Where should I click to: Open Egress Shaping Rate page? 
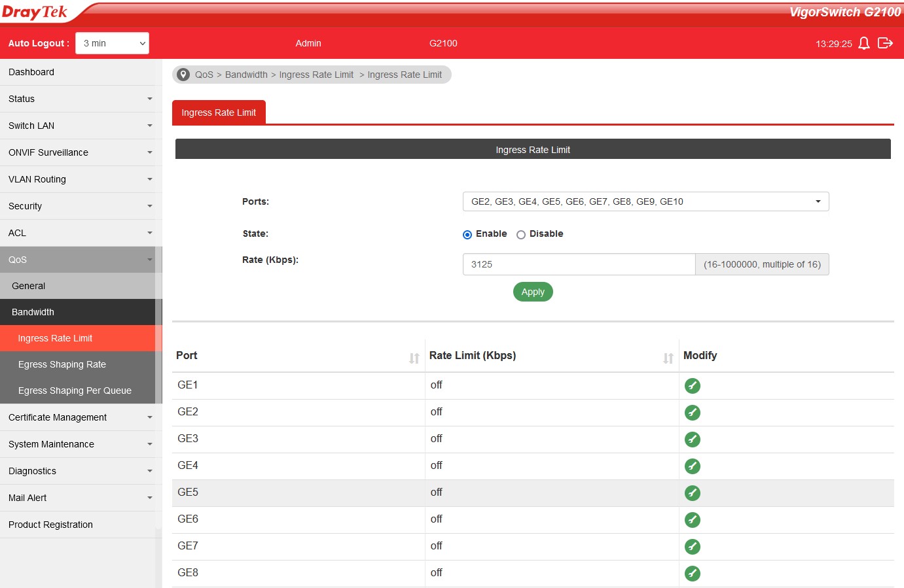[x=62, y=364]
